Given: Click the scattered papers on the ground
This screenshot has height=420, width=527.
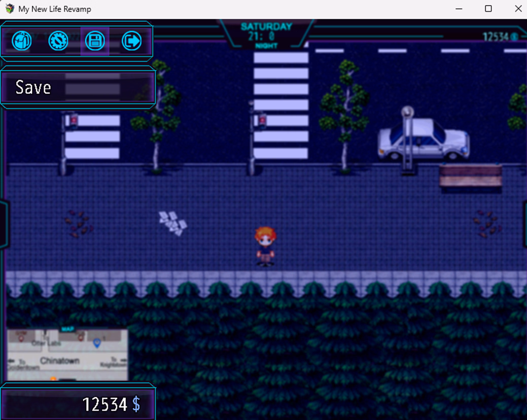Looking at the screenshot, I should [172, 223].
